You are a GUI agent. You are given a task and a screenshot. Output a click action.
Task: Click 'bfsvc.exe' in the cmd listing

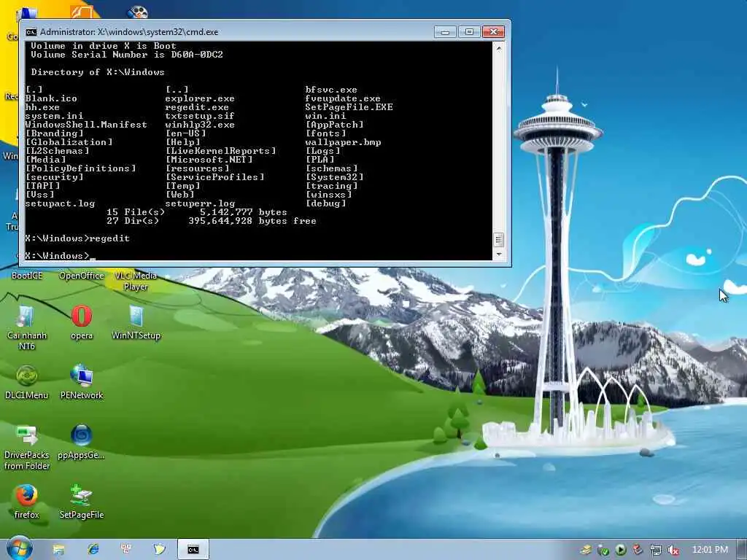[331, 90]
